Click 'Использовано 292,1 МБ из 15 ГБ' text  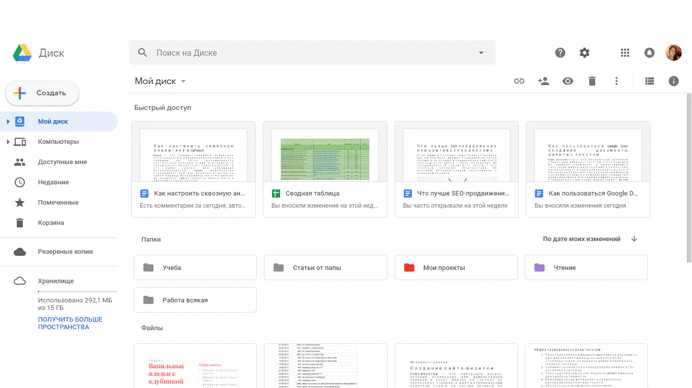(75, 304)
